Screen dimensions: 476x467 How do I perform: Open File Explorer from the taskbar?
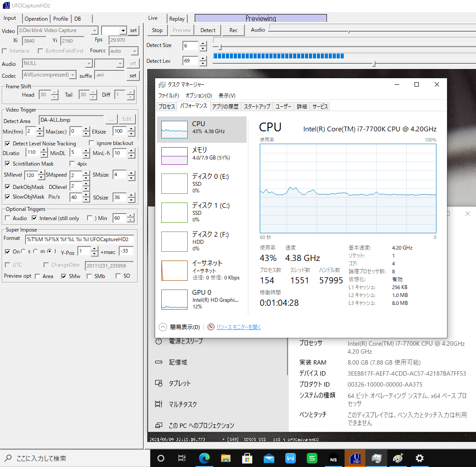point(225,458)
